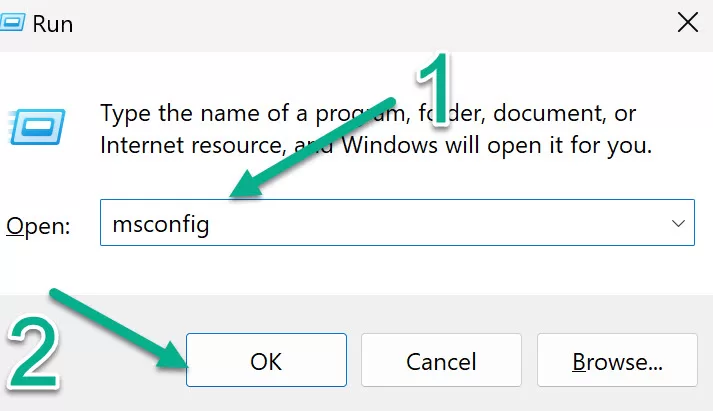Click the green arrowhead pointing at OK
Image resolution: width=713 pixels, height=411 pixels.
click(173, 355)
